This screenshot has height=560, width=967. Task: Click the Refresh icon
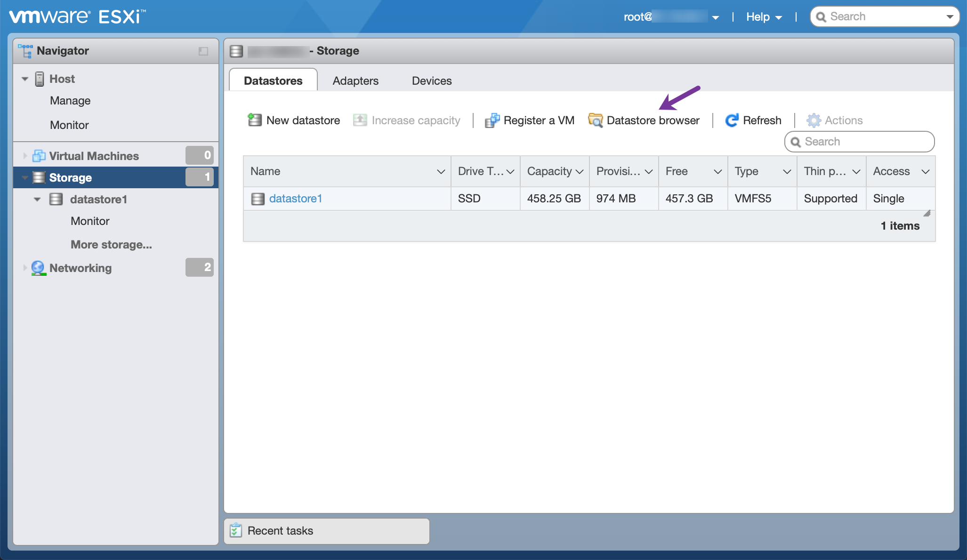click(x=732, y=120)
